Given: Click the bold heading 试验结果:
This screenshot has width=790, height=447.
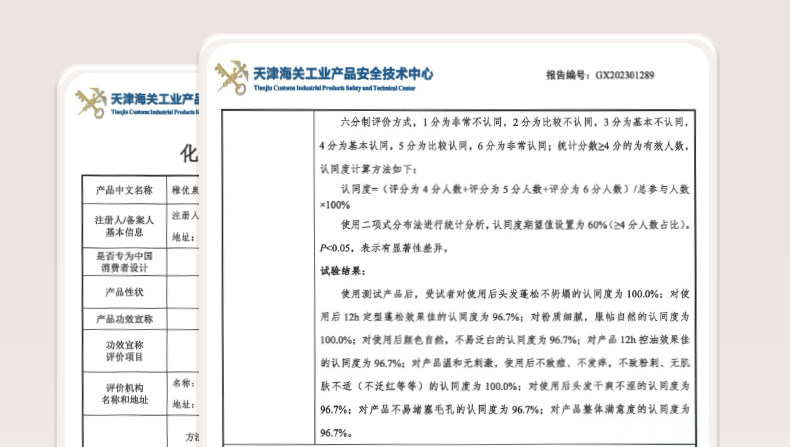Looking at the screenshot, I should [x=343, y=271].
